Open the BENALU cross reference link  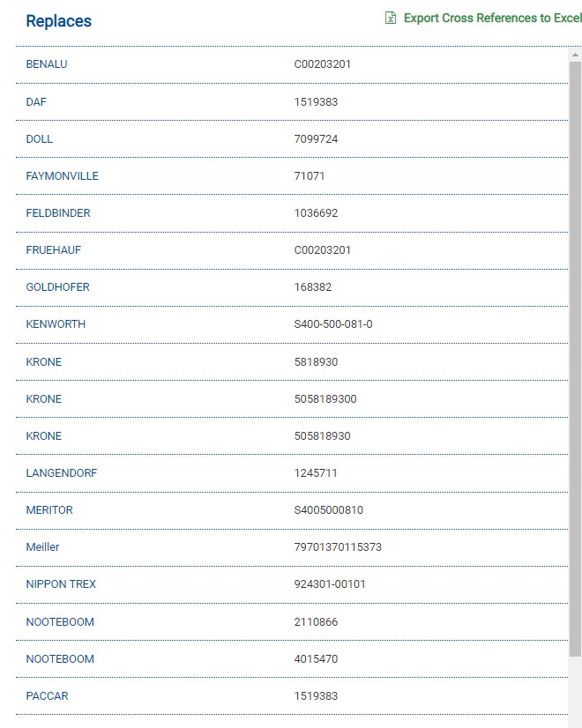point(47,64)
